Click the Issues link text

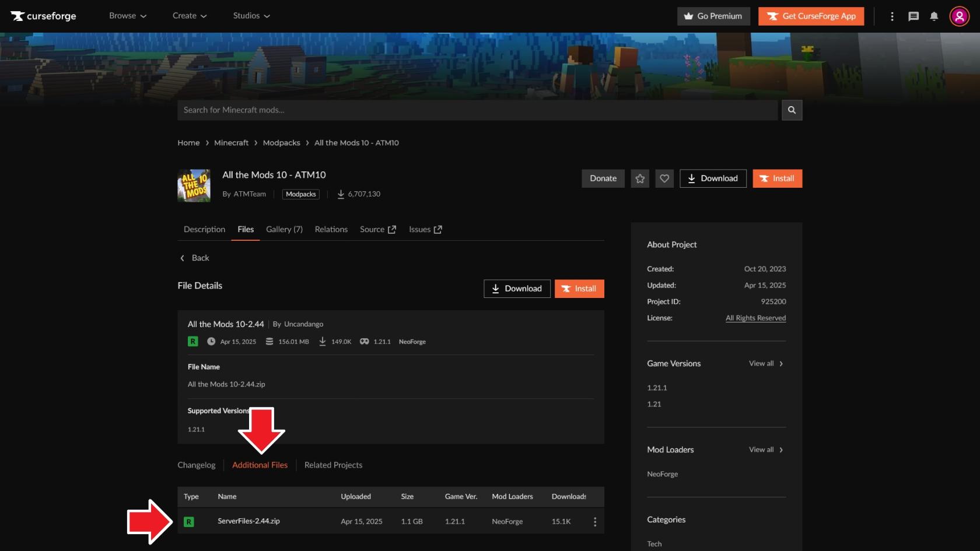click(x=419, y=230)
